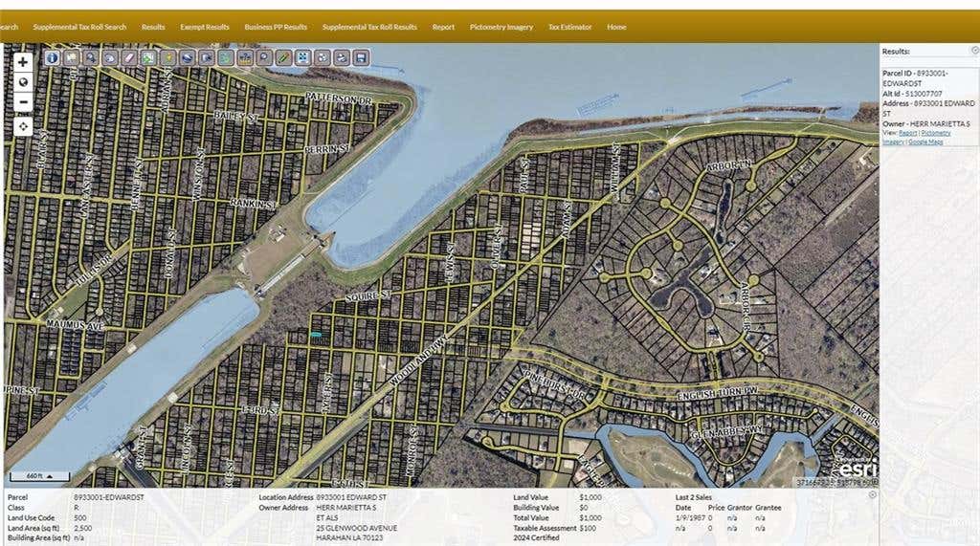Choose the eraser clear-selection tool
980x546 pixels.
tap(129, 57)
